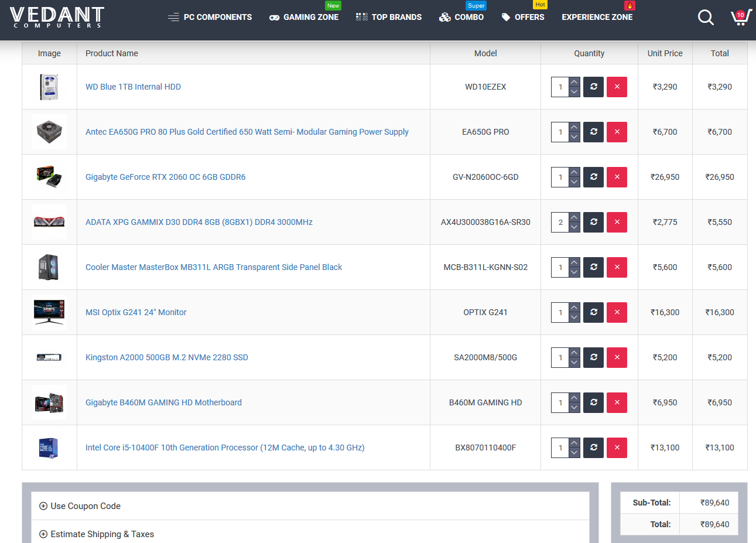Click Cooler Master cabinet thumbnail
Viewport: 756px width, 543px height.
coord(49,267)
